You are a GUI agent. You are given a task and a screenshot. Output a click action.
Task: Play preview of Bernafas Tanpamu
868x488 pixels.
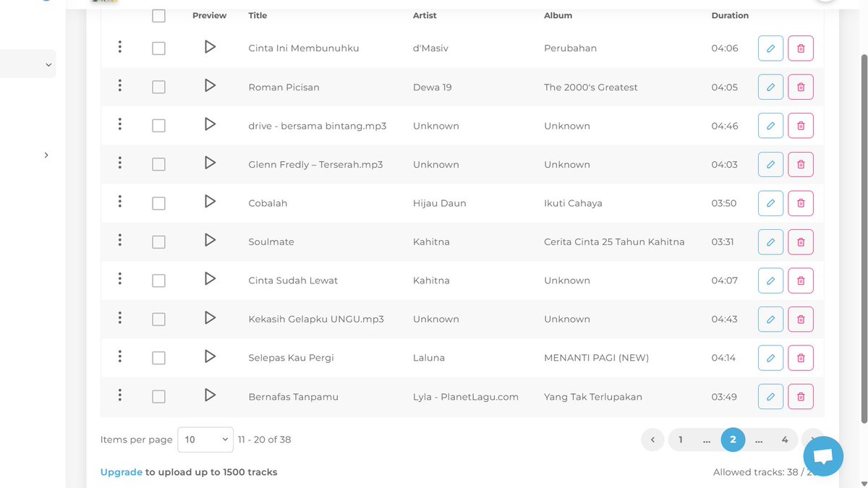(x=210, y=395)
